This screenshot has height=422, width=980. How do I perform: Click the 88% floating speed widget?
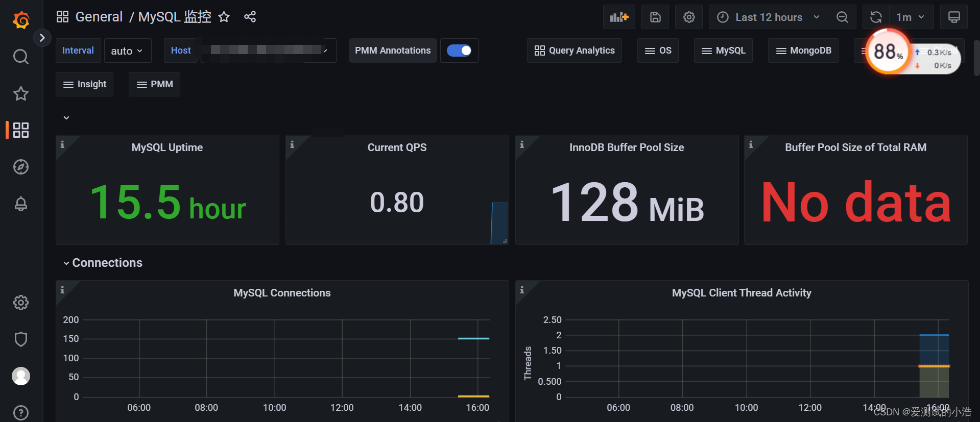[x=889, y=51]
